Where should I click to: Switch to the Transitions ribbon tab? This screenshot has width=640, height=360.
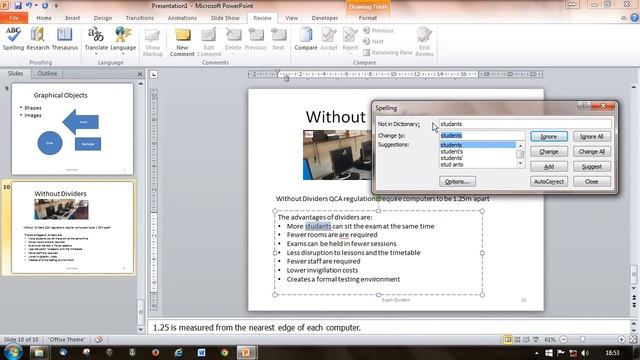click(x=140, y=18)
